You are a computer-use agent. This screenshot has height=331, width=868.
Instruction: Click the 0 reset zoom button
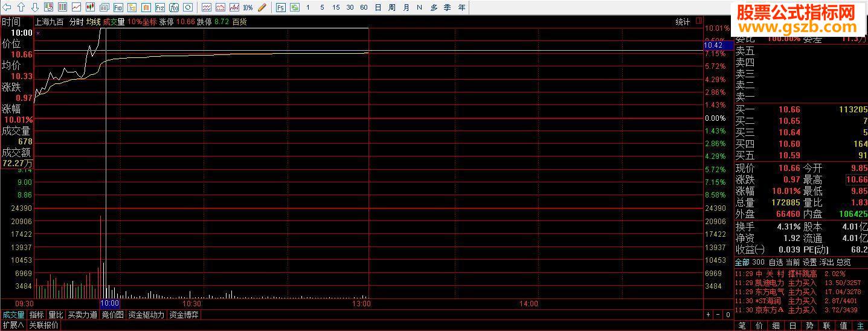pyautogui.click(x=728, y=315)
